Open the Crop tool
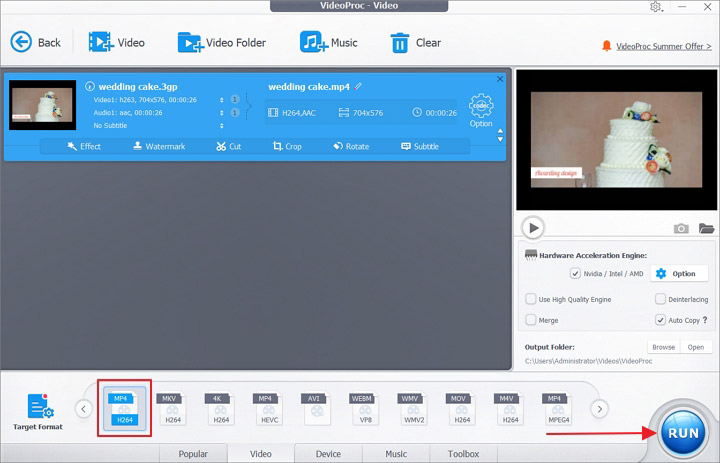This screenshot has height=463, width=720. (x=287, y=147)
